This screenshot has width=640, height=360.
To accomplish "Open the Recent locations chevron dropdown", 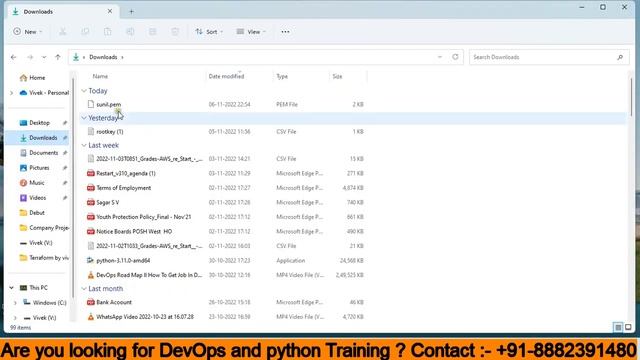I will [44, 57].
